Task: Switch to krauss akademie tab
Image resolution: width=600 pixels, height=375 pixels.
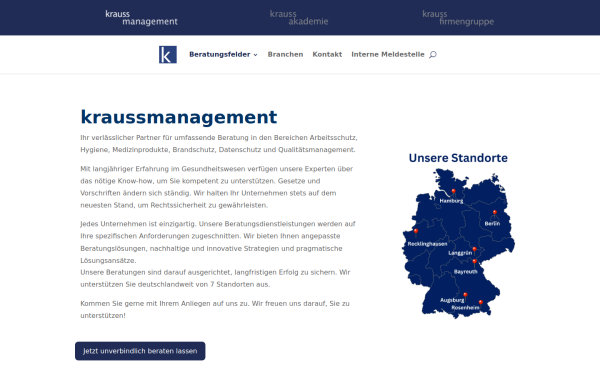Action: pyautogui.click(x=299, y=18)
